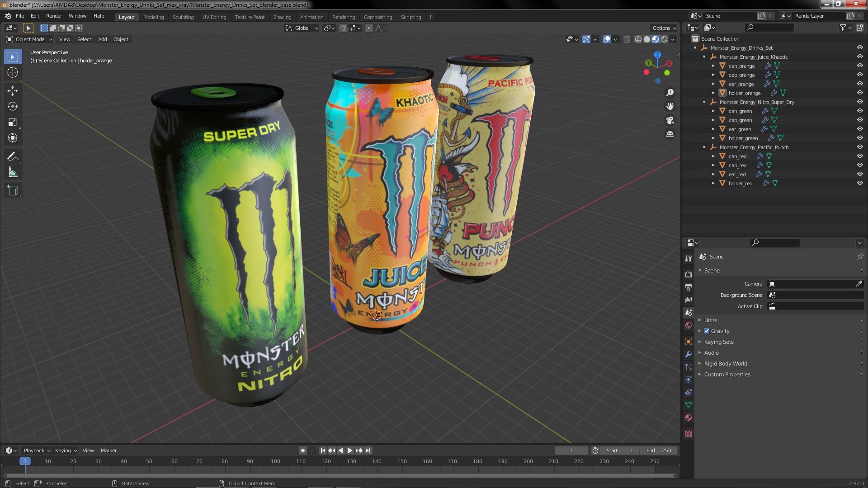Click frame 100 on the timeline ruler

click(275, 461)
